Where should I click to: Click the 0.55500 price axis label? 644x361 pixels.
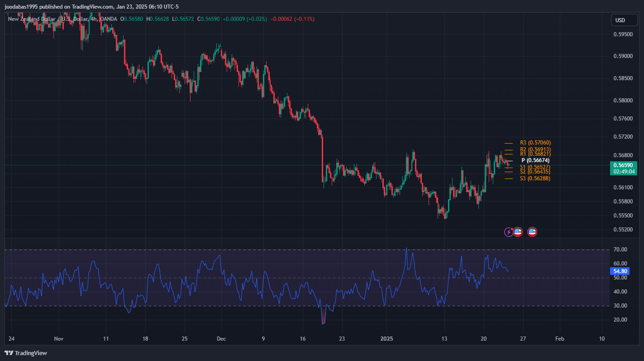point(623,216)
